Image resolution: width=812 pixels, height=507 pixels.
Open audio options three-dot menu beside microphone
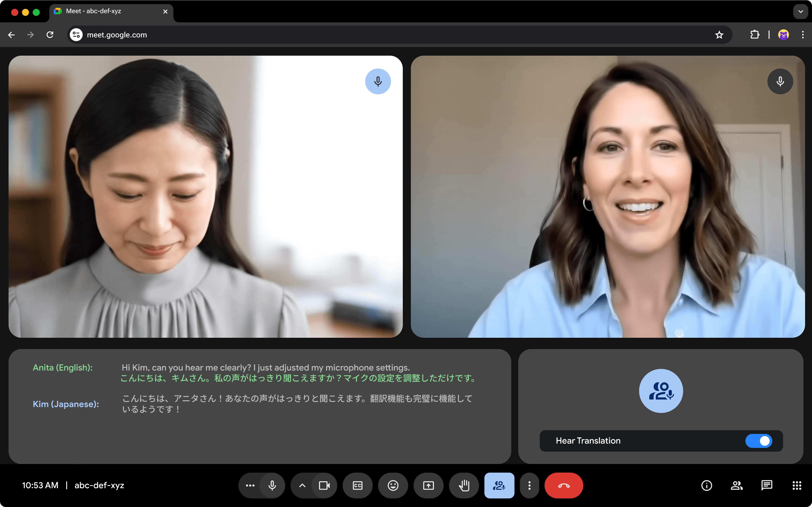(250, 485)
